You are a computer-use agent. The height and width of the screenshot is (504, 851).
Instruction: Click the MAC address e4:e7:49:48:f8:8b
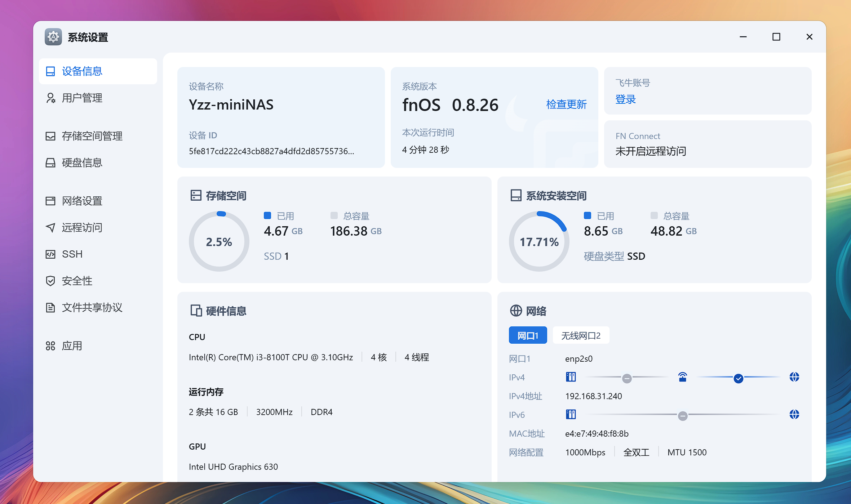click(597, 434)
